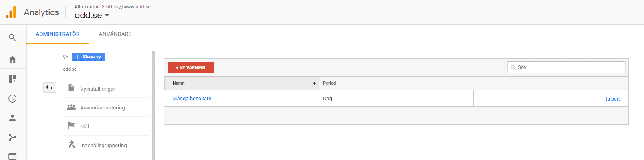Screen dimensions: 644x160
Task: Go to Home via house icon
Action: click(x=12, y=59)
